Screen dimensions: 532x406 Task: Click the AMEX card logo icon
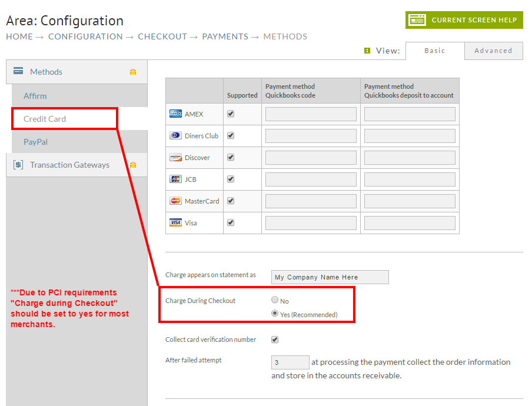[175, 114]
